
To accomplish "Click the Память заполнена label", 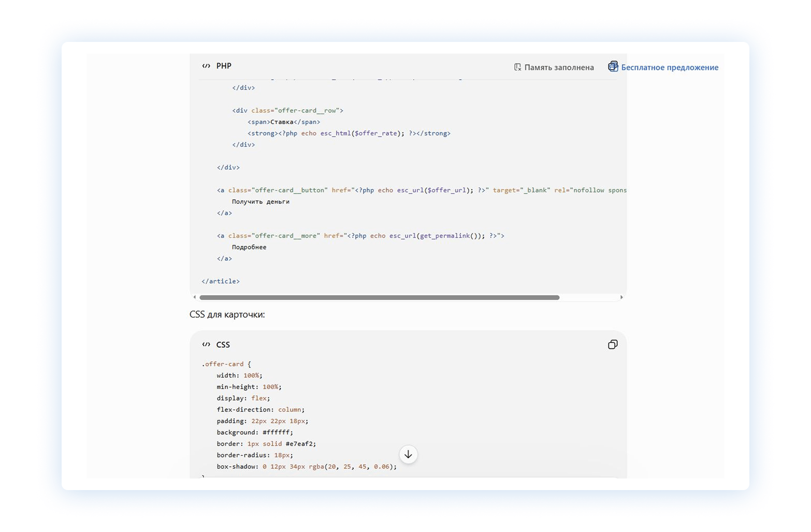I will 559,67.
